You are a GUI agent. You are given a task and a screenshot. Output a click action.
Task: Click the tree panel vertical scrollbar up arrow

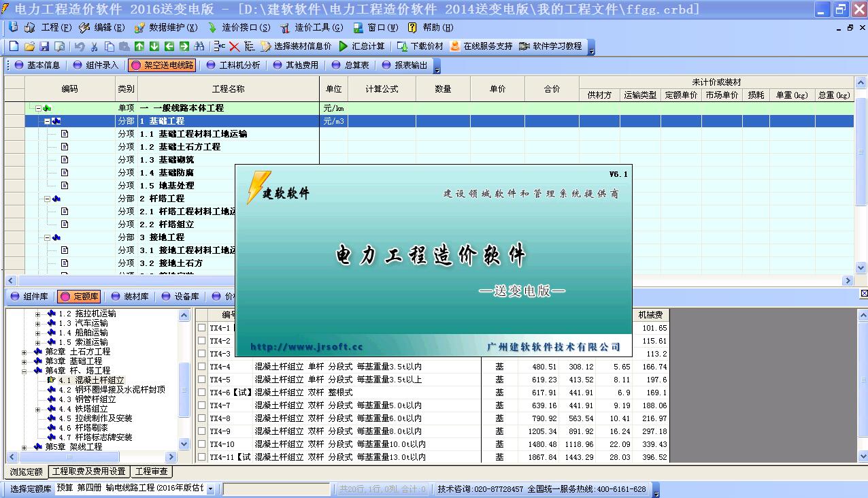[184, 314]
